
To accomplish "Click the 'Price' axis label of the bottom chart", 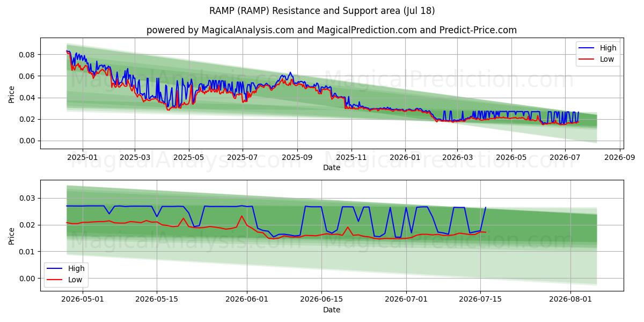I will [x=11, y=236].
